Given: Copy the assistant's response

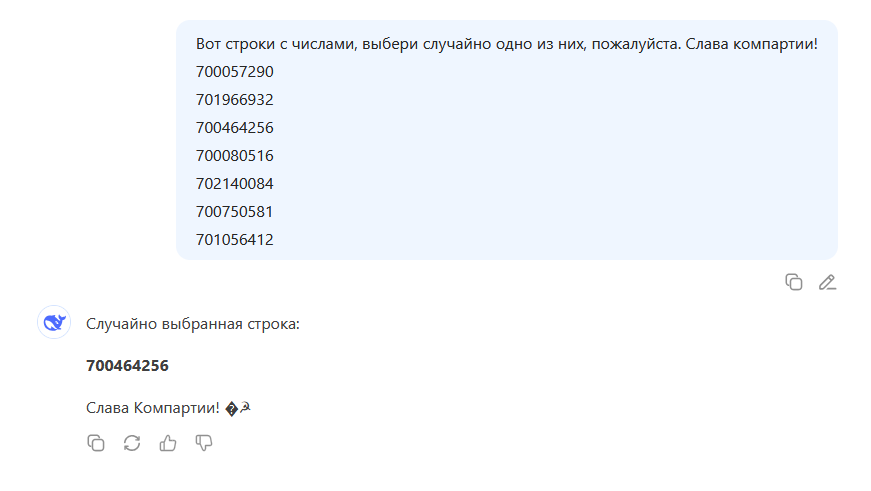Looking at the screenshot, I should tap(96, 443).
